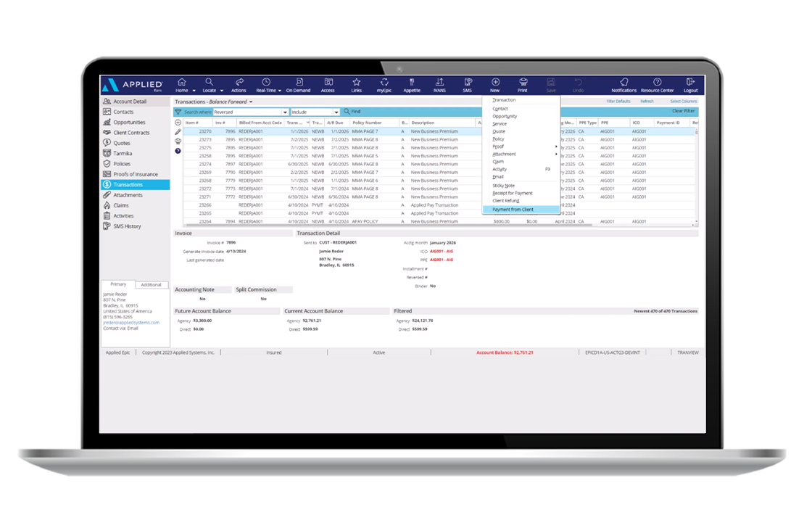Click the Print toolbar icon
Viewport: 812px width, 528px height.
522,82
